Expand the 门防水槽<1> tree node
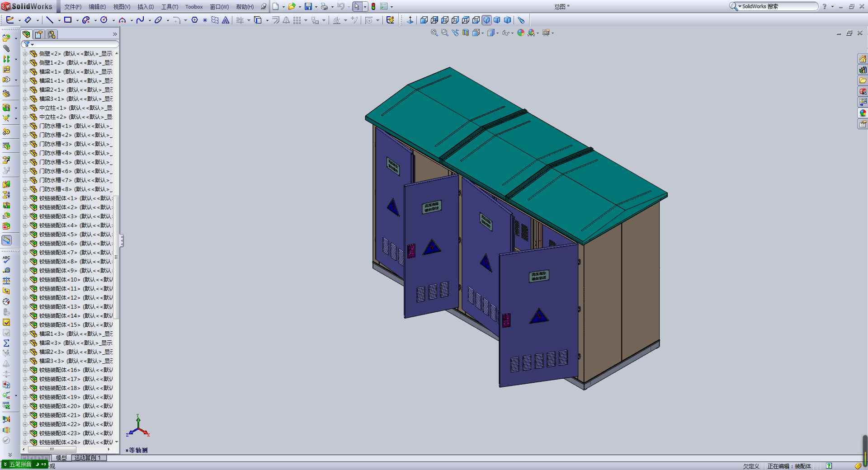The image size is (868, 470). click(x=25, y=126)
